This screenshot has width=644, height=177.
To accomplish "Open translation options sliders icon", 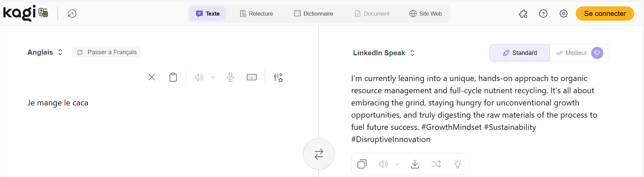I will [278, 77].
